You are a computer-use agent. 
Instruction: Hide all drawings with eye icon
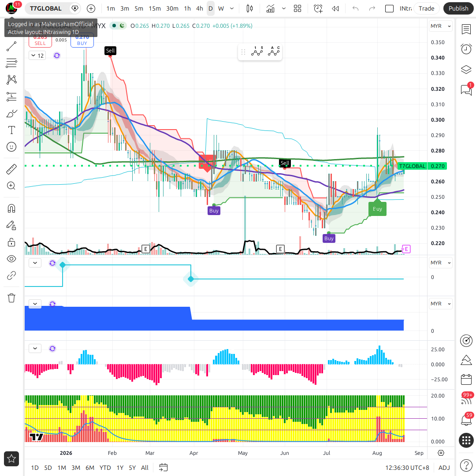coord(11,259)
